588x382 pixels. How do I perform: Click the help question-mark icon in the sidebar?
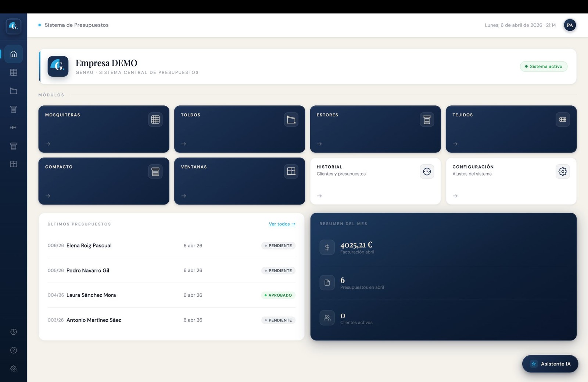[x=14, y=350]
